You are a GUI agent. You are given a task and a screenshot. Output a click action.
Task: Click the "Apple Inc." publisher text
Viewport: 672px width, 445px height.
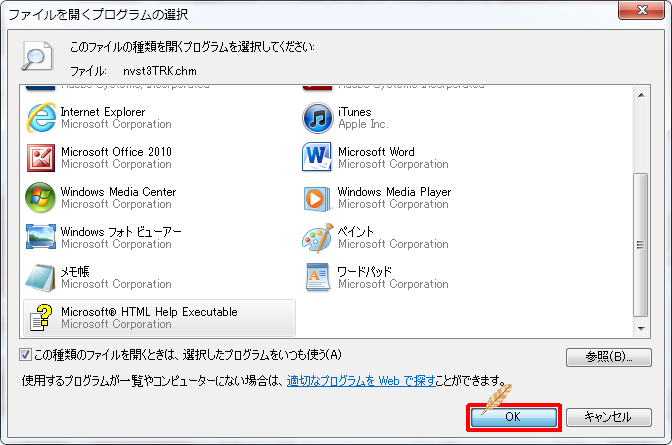pyautogui.click(x=363, y=124)
